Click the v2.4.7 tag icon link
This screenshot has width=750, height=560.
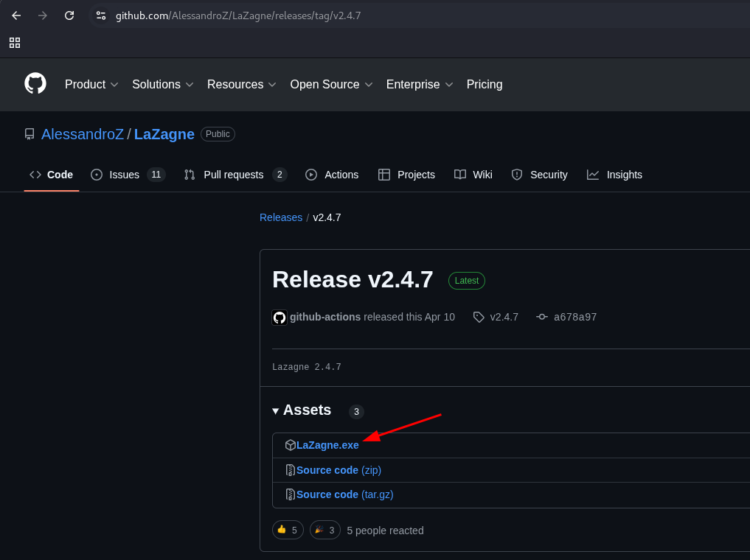(496, 317)
